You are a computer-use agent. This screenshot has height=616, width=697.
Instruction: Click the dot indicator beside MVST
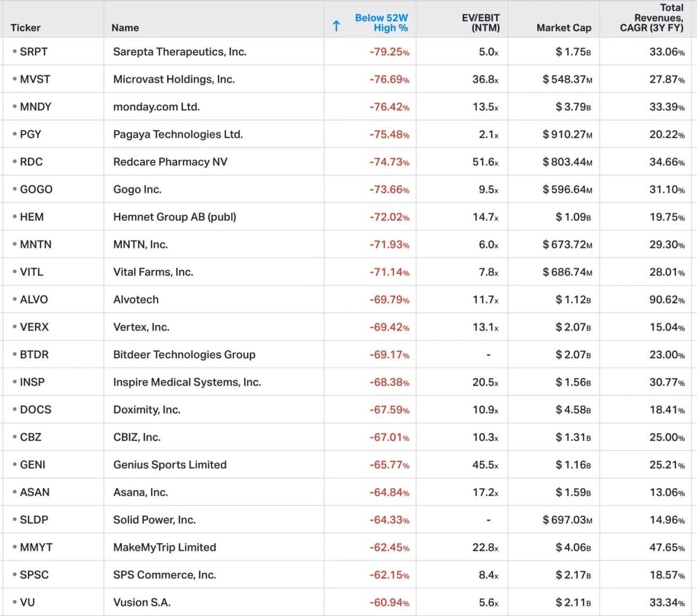click(x=15, y=79)
